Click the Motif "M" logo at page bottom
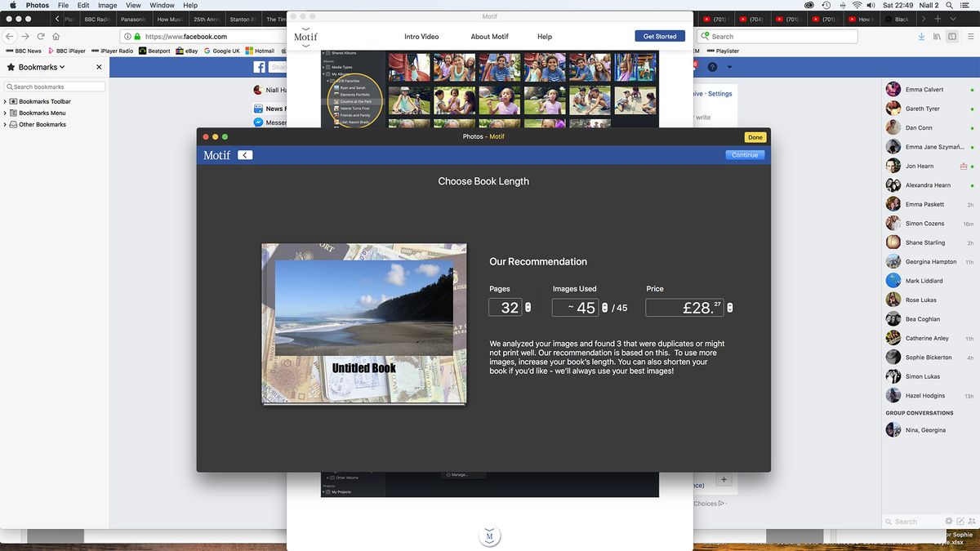This screenshot has width=980, height=551. 489,536
